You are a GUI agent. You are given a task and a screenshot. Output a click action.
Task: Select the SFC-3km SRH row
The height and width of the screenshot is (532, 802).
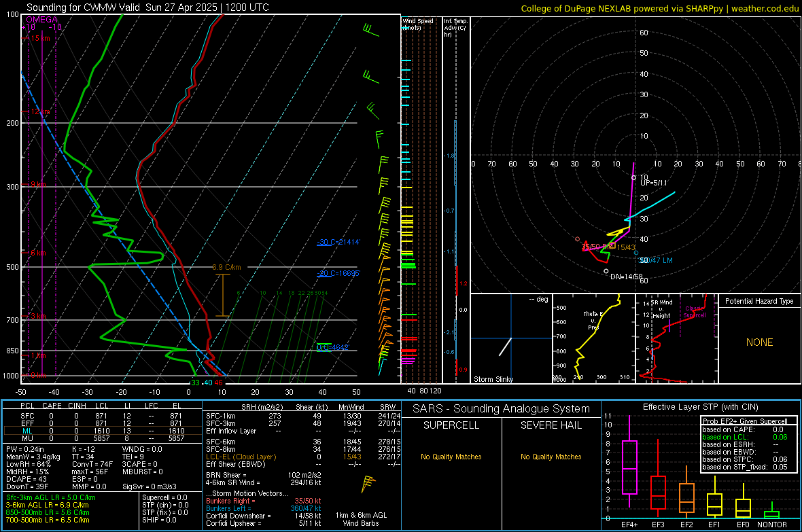click(303, 423)
